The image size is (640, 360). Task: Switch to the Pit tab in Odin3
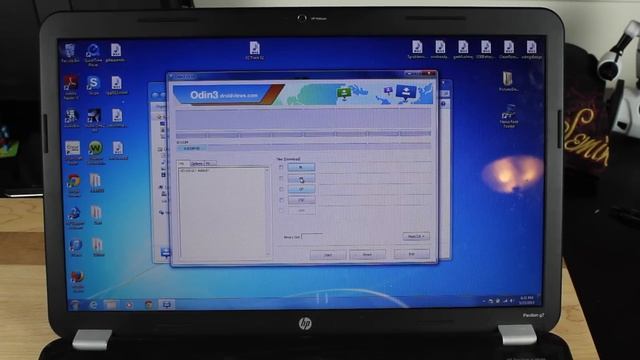coord(209,163)
